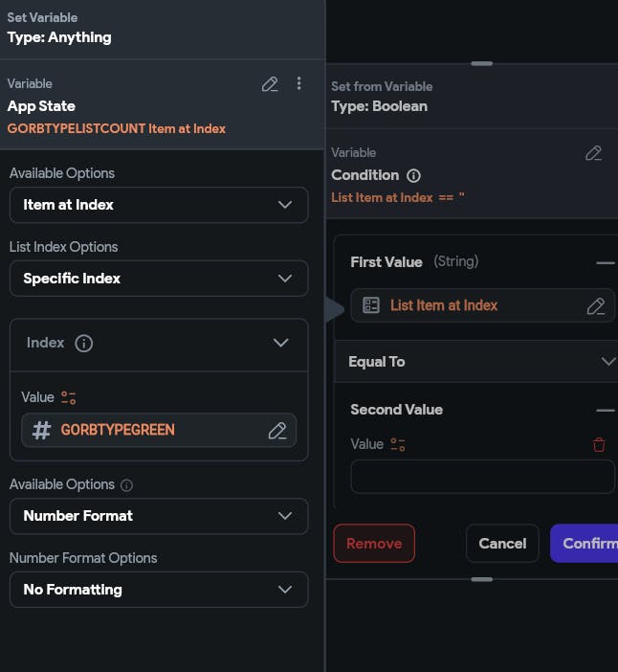This screenshot has height=672, width=618.
Task: Click the empty Second Value input field
Action: (482, 477)
